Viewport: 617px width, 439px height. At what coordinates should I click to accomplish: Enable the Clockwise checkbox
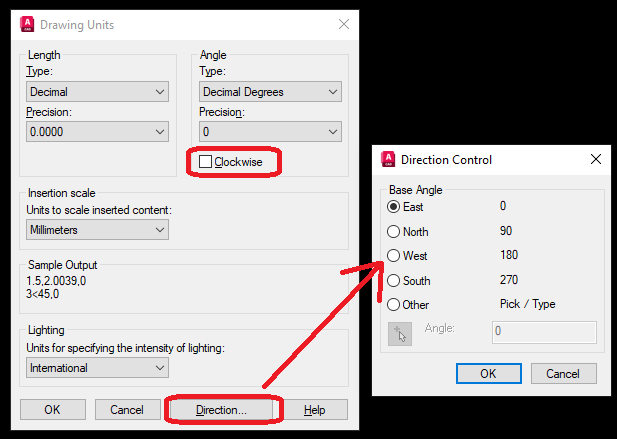coord(206,161)
